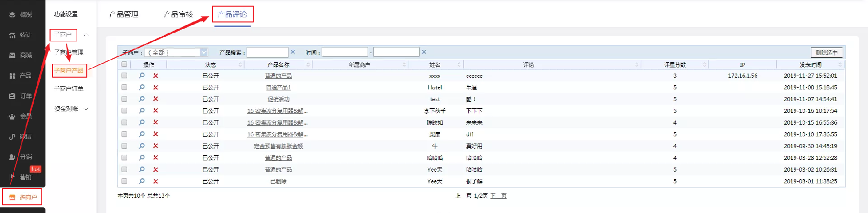Open 会员 members section in sidebar

pyautogui.click(x=21, y=116)
